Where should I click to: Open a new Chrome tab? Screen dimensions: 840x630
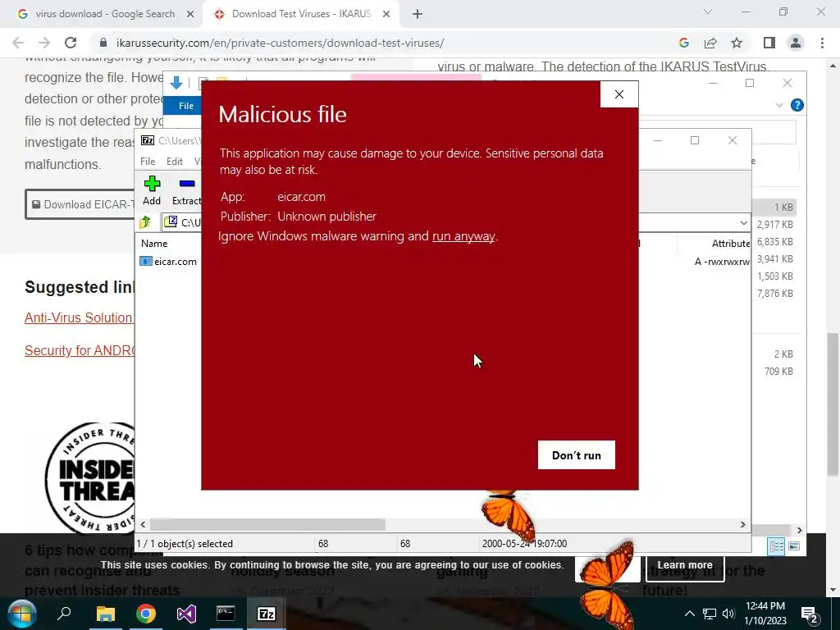[x=418, y=15]
